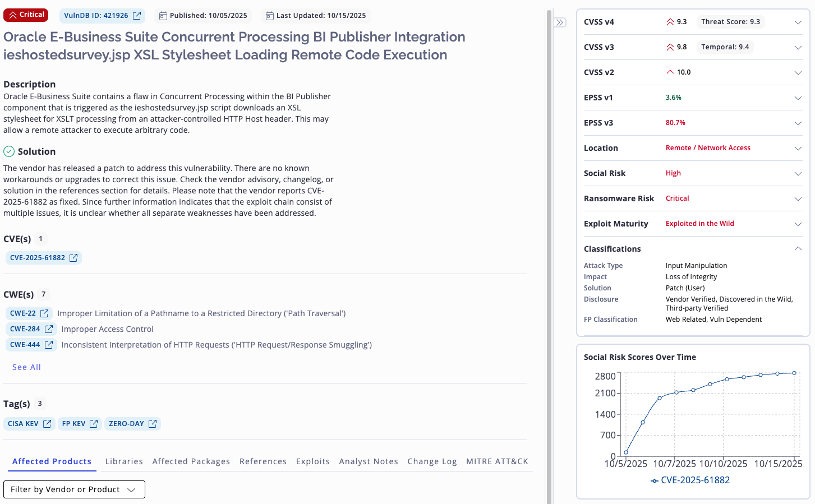Open CWE-284 external link icon
The width and height of the screenshot is (815, 504).
coord(49,329)
